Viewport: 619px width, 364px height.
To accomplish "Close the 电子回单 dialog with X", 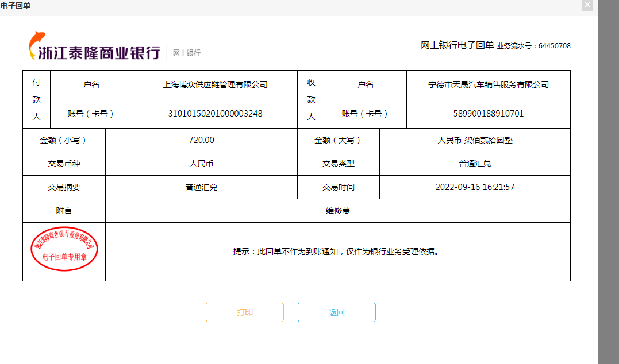I will tap(587, 5).
